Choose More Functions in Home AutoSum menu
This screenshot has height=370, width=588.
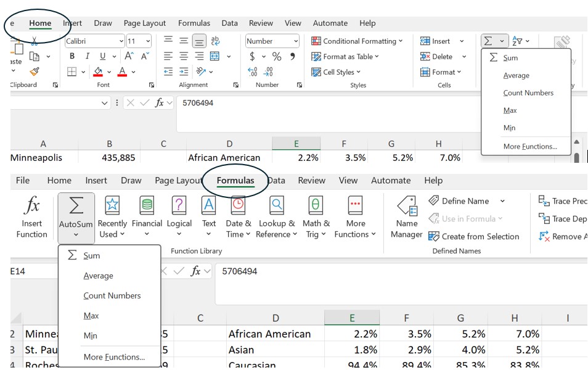tap(530, 146)
